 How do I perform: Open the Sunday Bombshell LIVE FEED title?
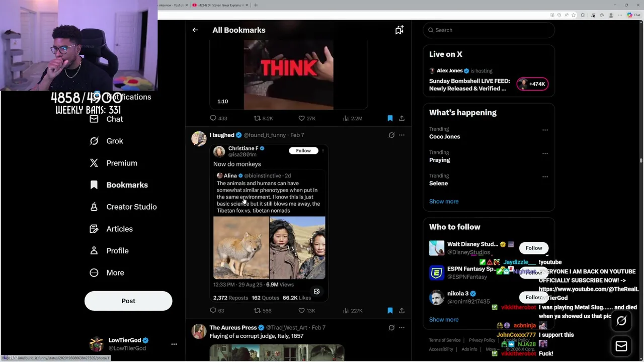(x=469, y=85)
